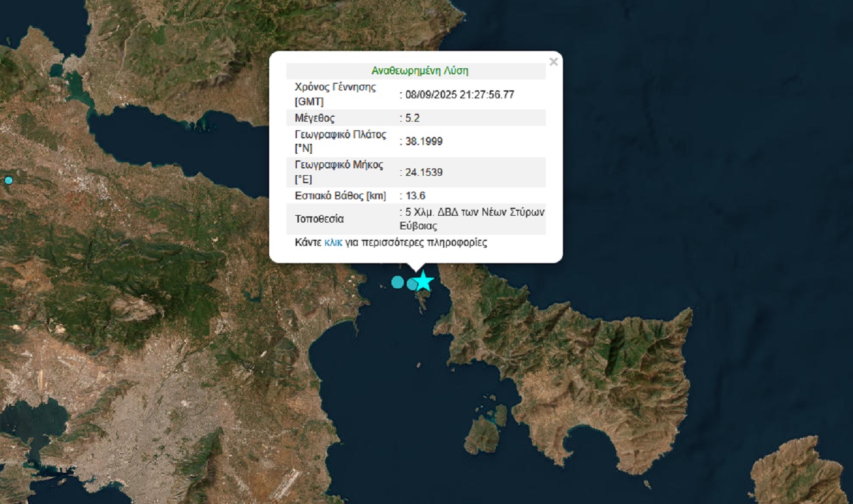Viewport: 853px width, 504px height.
Task: Click the 'Μέγεθος' row label
Action: pos(315,118)
